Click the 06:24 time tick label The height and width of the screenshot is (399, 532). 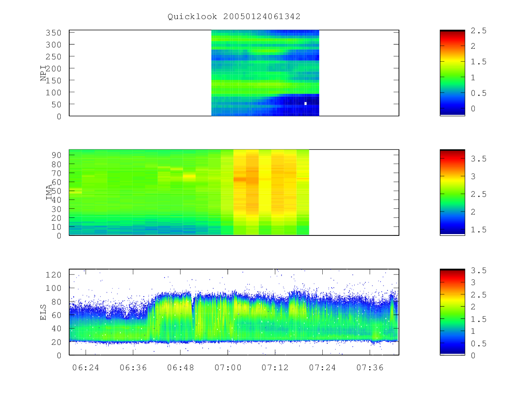(86, 367)
